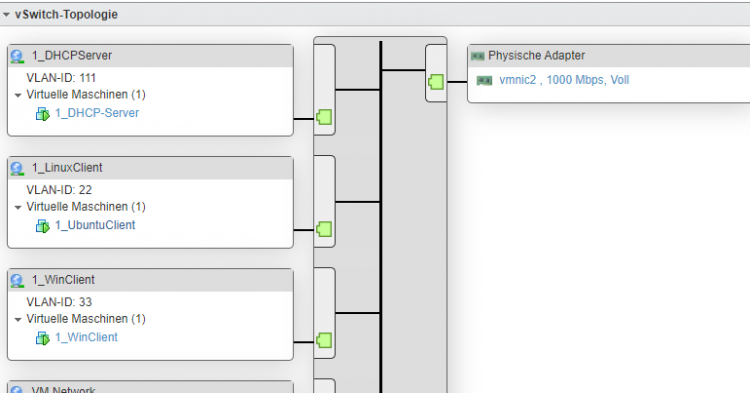This screenshot has width=750, height=393.
Task: Click the green port connector of 1_DHCPServer
Action: click(x=324, y=117)
